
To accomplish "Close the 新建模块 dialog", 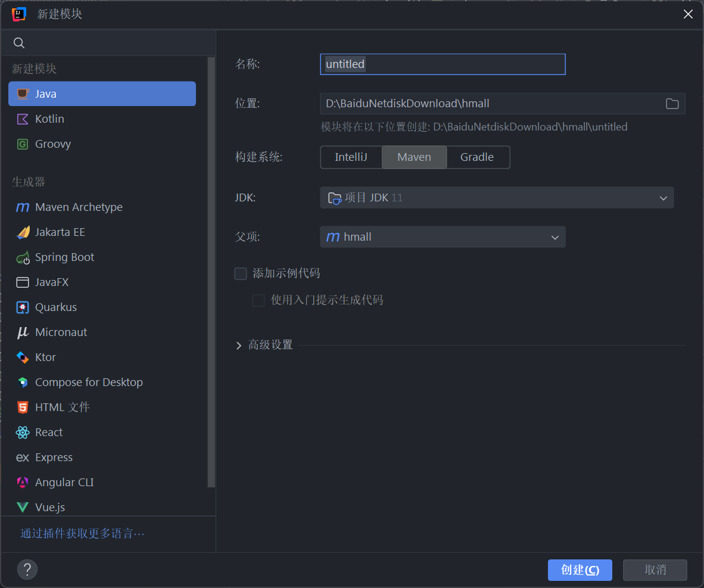I will (x=688, y=14).
